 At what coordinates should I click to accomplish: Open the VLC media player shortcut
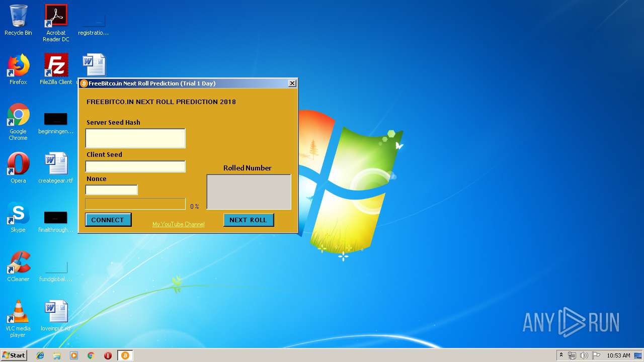click(x=18, y=319)
